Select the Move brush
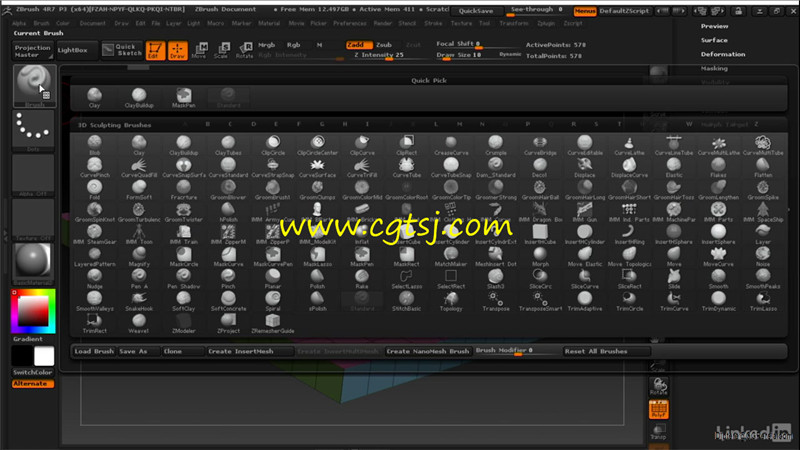 point(673,257)
